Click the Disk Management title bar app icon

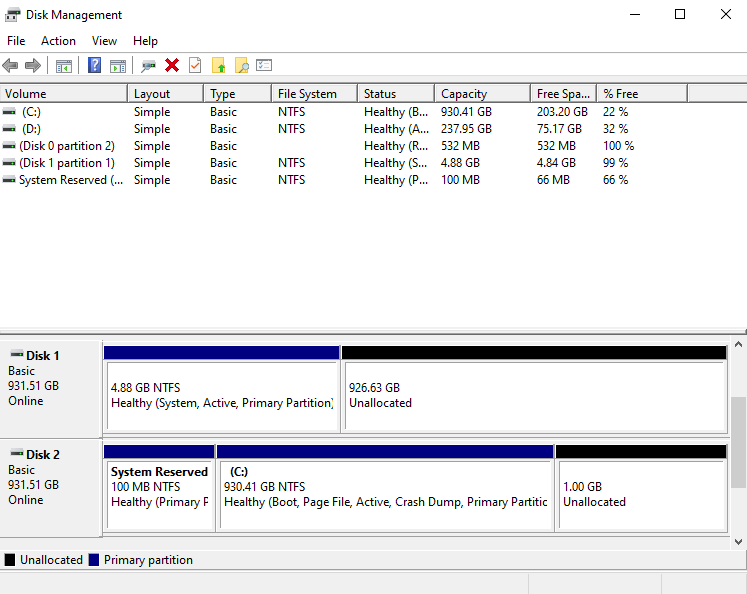click(x=12, y=15)
